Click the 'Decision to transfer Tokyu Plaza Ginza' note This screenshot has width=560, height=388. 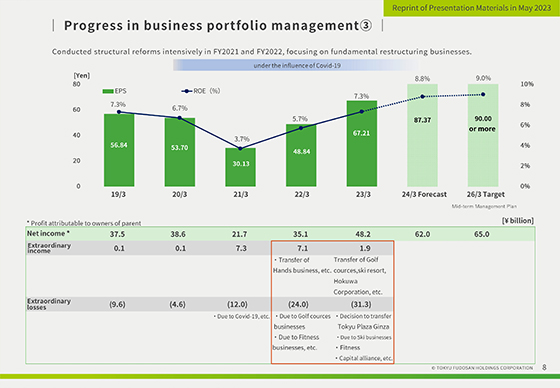click(x=363, y=321)
